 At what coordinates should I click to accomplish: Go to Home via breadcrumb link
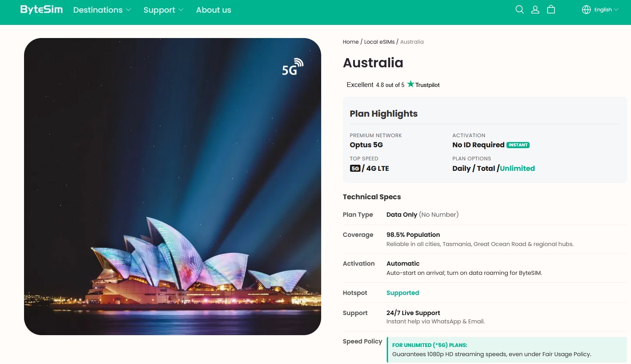350,42
